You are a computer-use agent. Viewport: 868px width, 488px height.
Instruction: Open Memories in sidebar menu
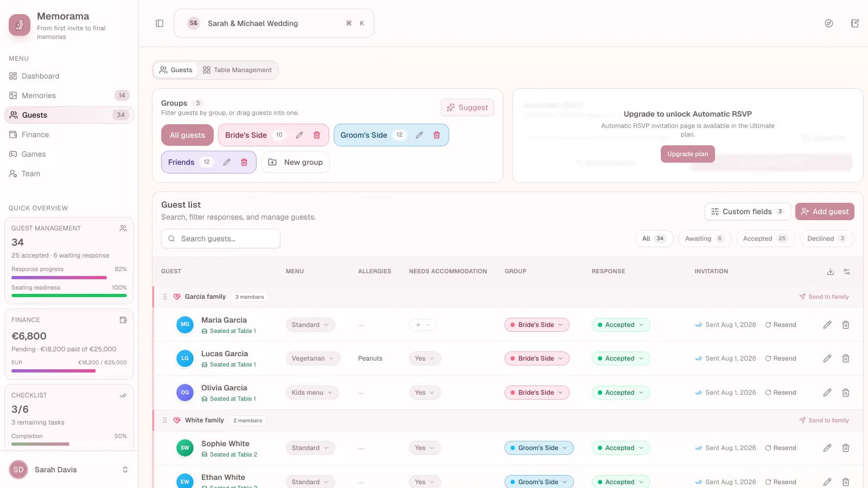[69, 95]
